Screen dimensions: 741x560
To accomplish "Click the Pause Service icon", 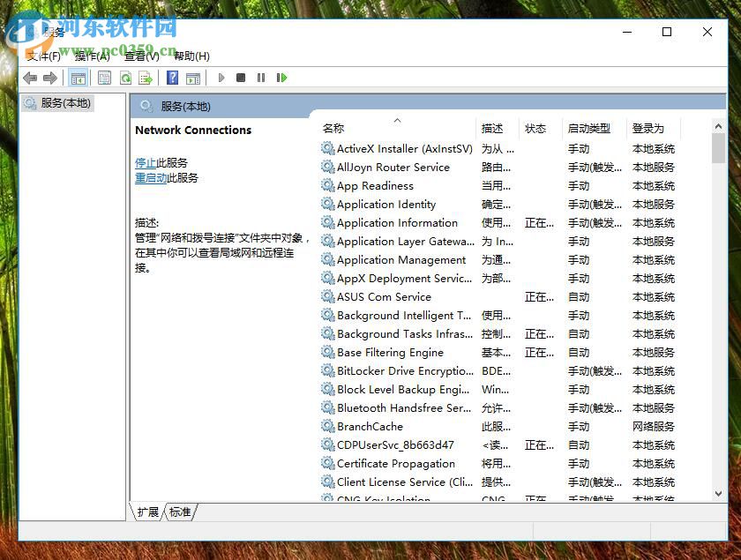I will pyautogui.click(x=261, y=78).
